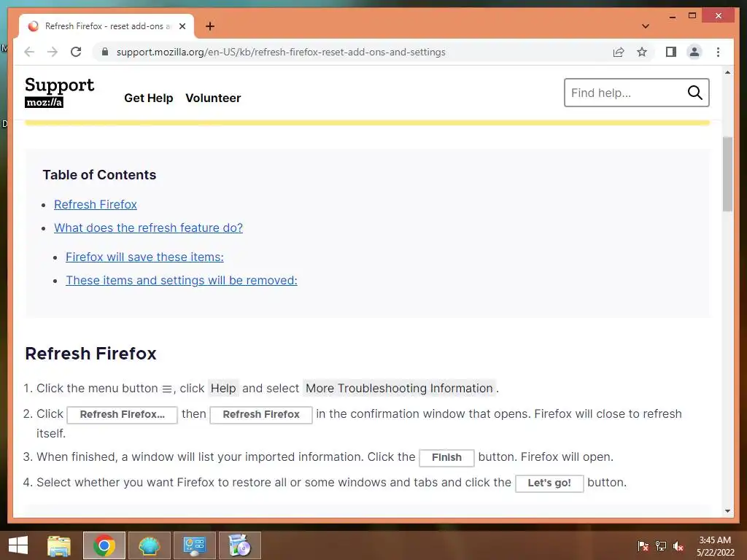Click the hamburger menu glyph in step 1
747x560 pixels.
[167, 389]
